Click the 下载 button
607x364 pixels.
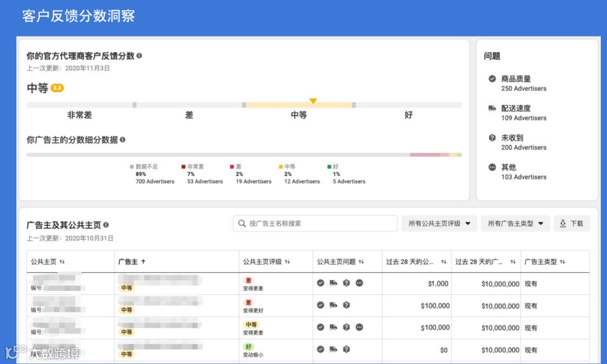tap(572, 224)
